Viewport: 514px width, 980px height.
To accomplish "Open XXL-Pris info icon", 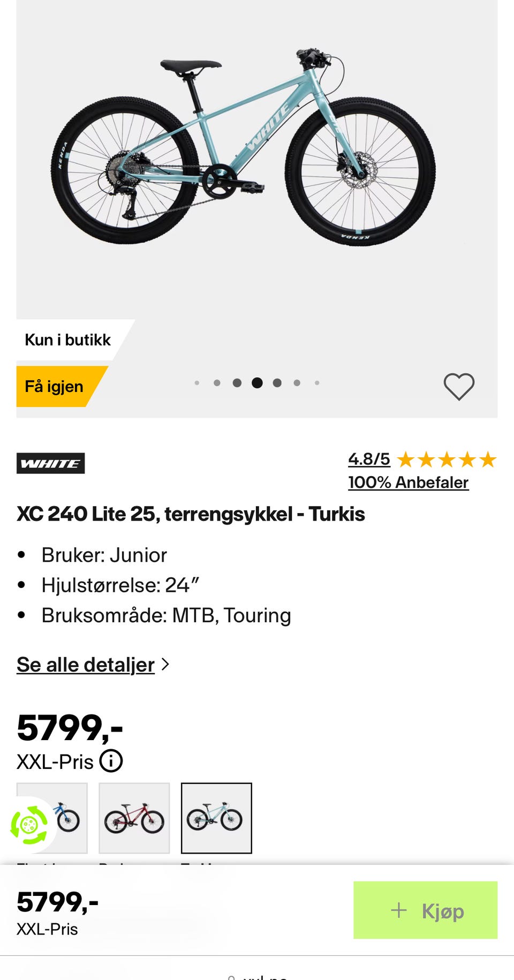I will (111, 761).
